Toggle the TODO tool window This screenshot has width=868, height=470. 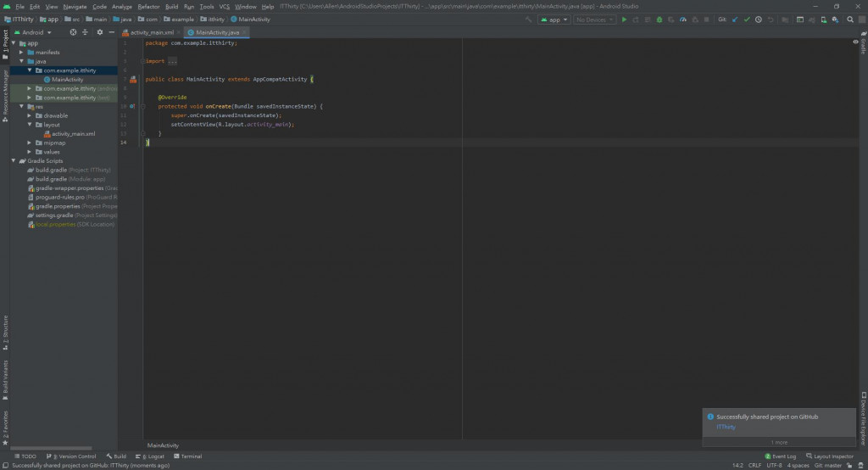25,456
